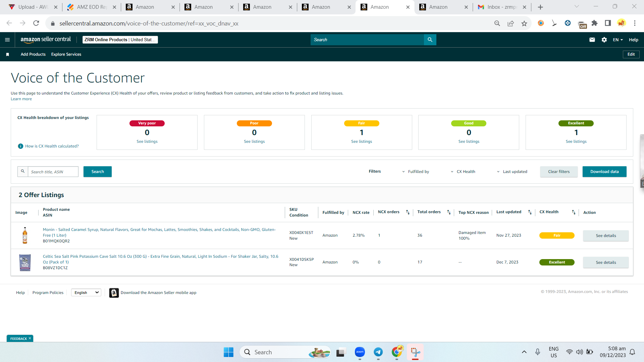Open the Chrome three-dot menu
This screenshot has width=644, height=362.
pos(635,23)
